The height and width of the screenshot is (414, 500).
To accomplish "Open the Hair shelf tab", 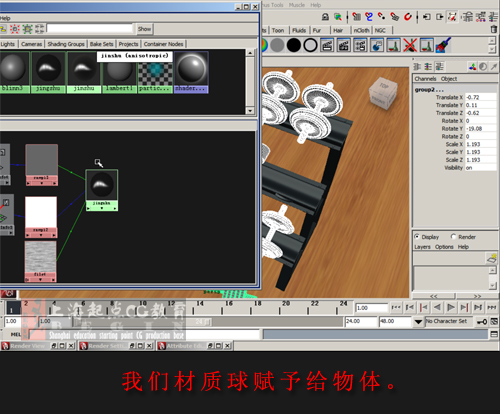I will (x=338, y=30).
